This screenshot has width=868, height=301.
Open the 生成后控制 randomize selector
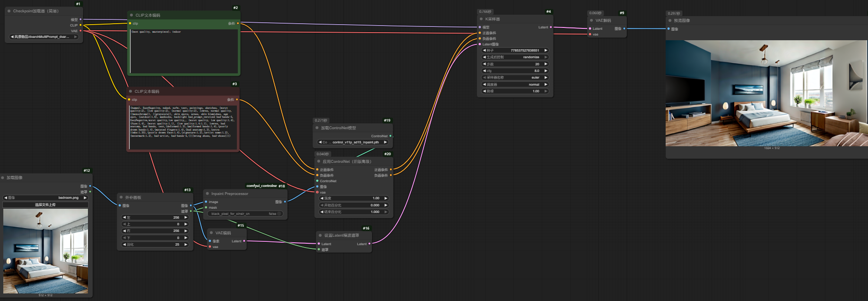click(x=515, y=57)
